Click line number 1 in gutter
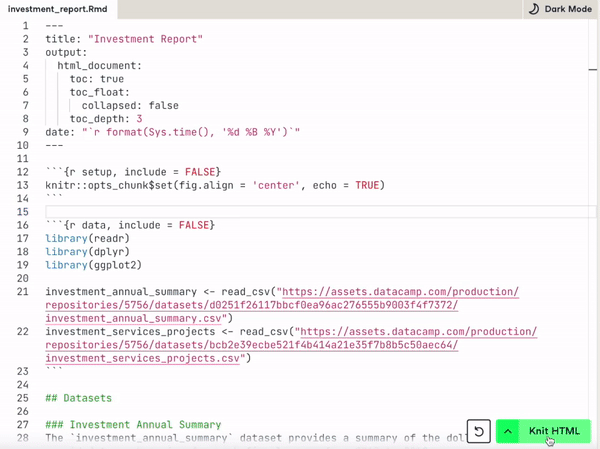Viewport: 600px width, 449px height. click(x=25, y=26)
